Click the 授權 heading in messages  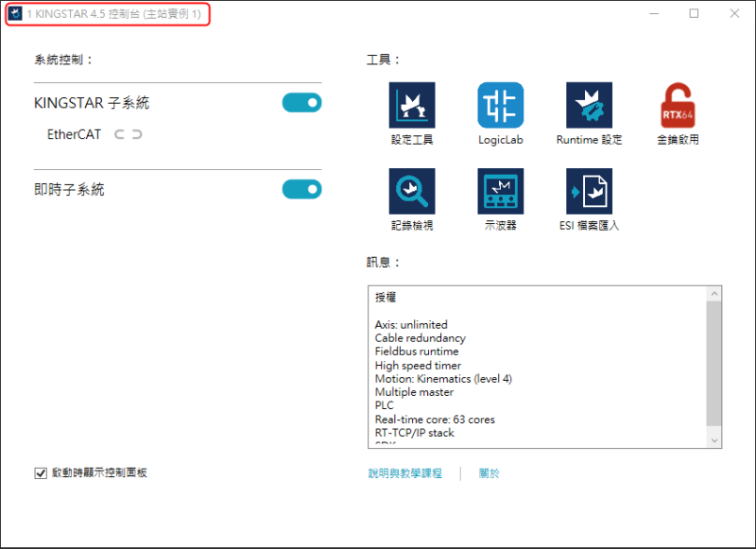[x=386, y=298]
